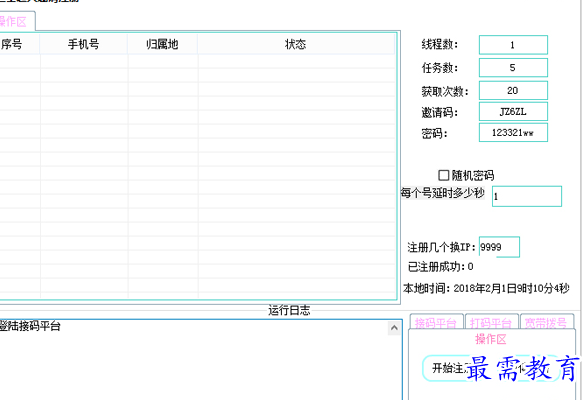Click the 获取次数 input field
The width and height of the screenshot is (588, 400).
513,90
